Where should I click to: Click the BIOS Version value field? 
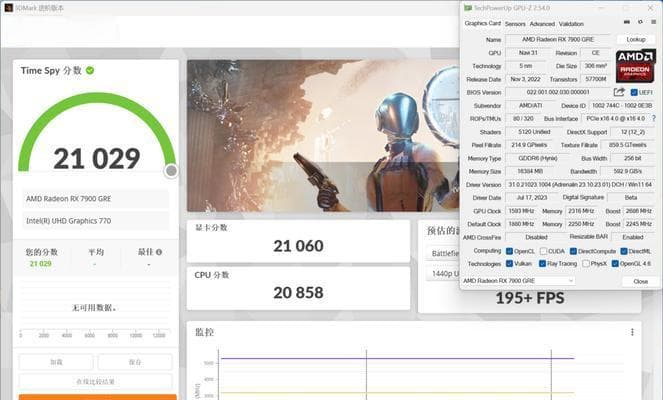[558, 92]
